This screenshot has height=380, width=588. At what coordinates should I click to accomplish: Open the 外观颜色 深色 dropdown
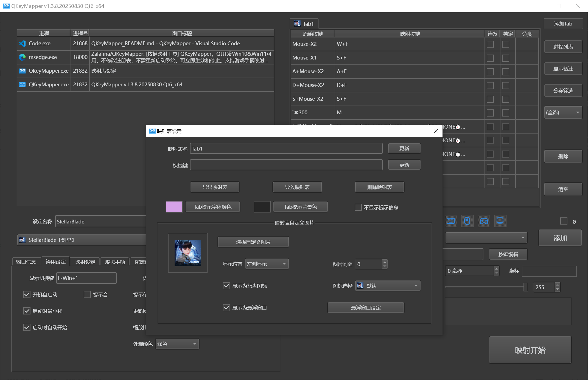tap(177, 344)
